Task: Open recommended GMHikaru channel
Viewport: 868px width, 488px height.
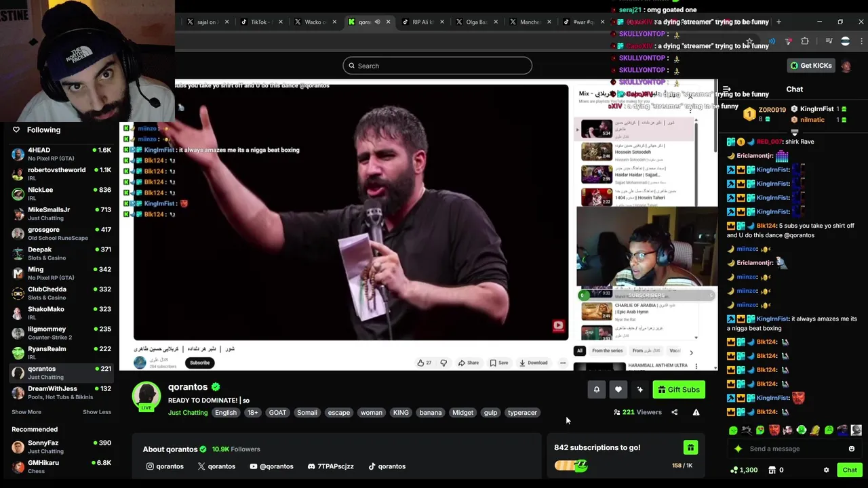Action: click(61, 466)
